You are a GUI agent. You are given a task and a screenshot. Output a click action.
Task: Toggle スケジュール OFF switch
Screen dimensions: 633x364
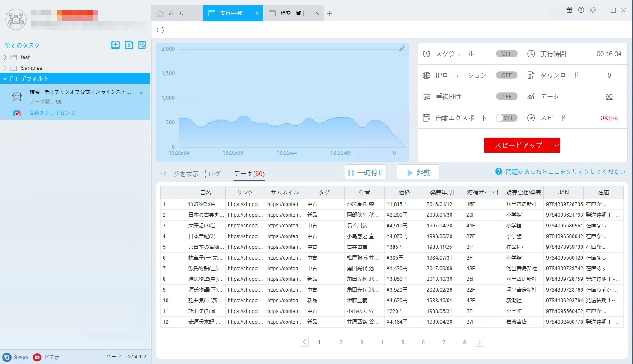click(507, 54)
